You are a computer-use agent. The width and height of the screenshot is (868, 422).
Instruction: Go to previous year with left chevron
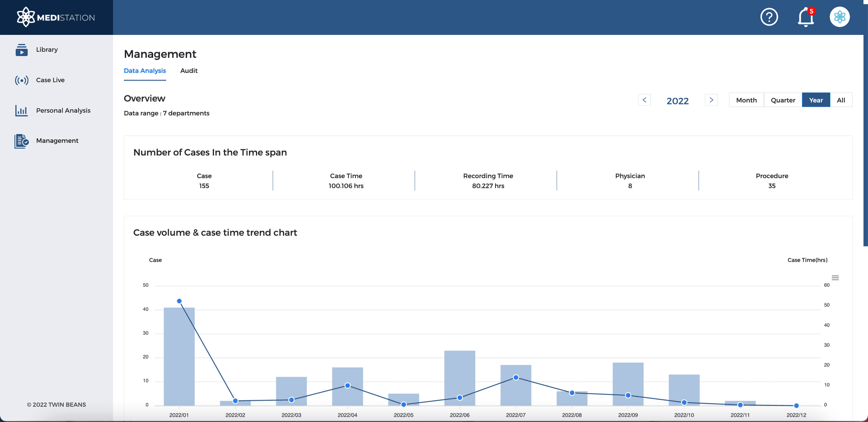(x=644, y=100)
